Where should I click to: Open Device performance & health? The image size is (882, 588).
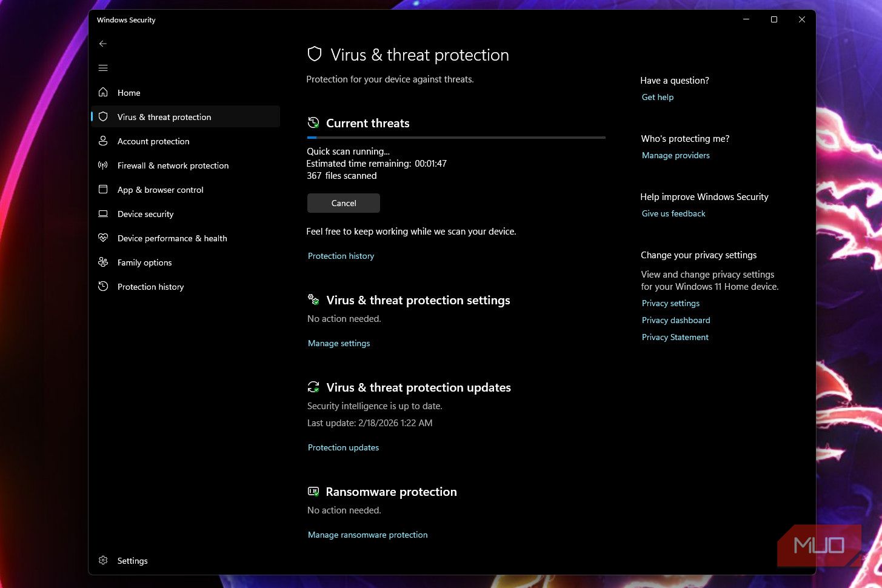(x=185, y=238)
